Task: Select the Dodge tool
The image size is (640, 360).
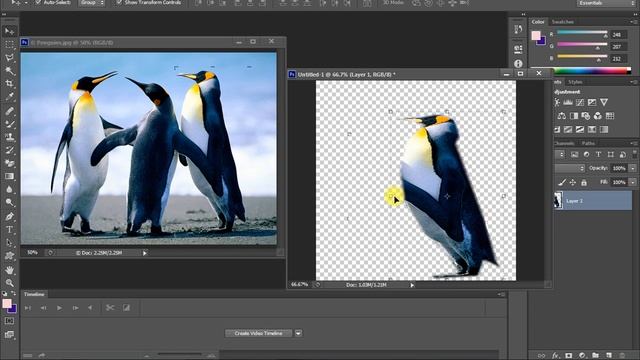Action: (9, 202)
